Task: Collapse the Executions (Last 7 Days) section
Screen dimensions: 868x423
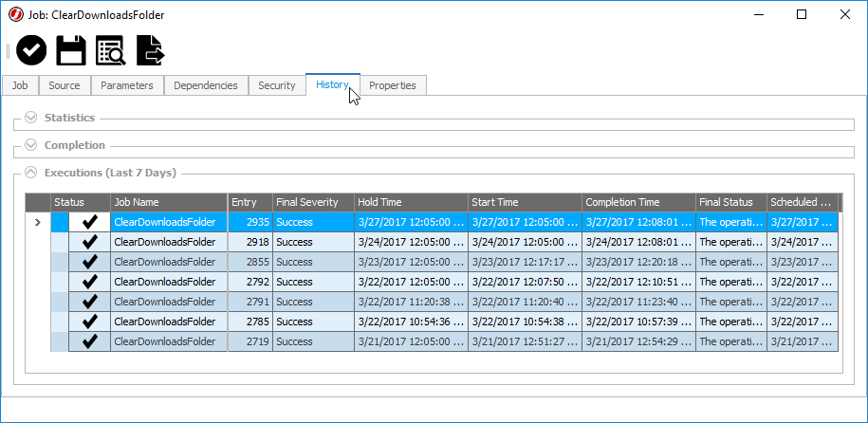Action: 31,173
